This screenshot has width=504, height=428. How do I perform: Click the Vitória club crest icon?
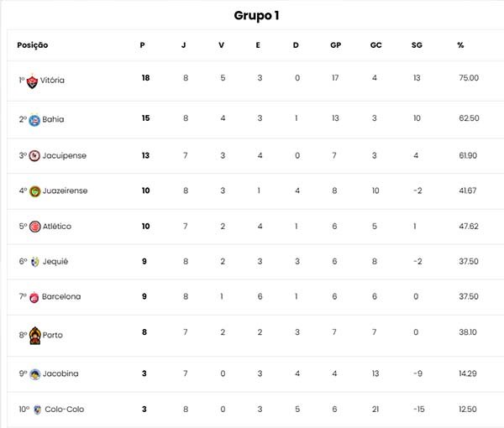[x=32, y=81]
